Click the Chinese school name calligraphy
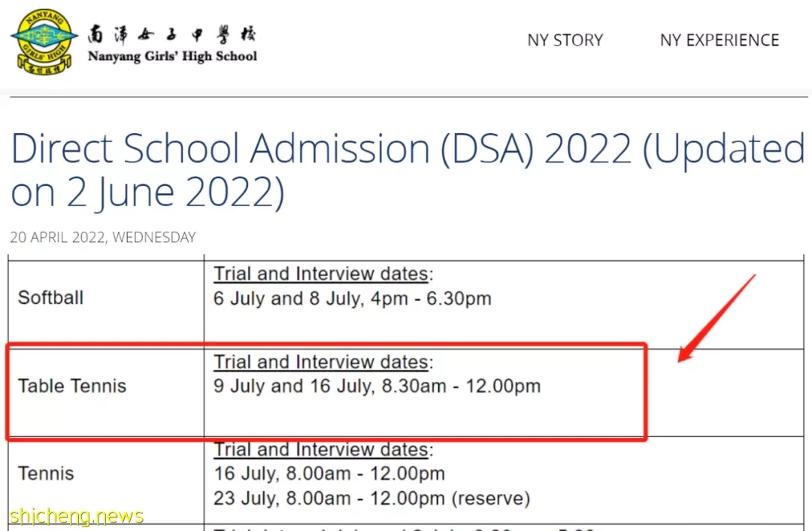 point(172,34)
